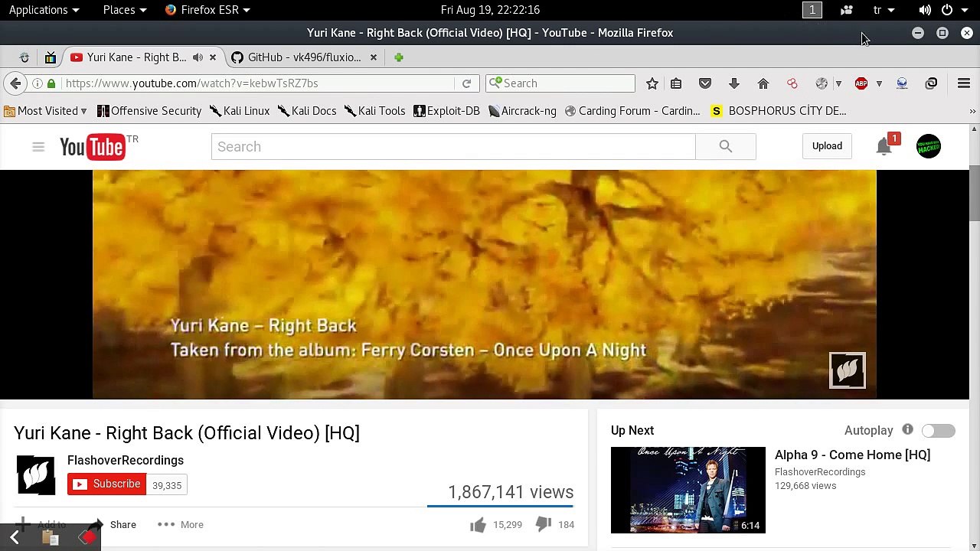Image resolution: width=980 pixels, height=551 pixels.
Task: Open the Most Visited bookmarks dropdown
Action: (46, 111)
